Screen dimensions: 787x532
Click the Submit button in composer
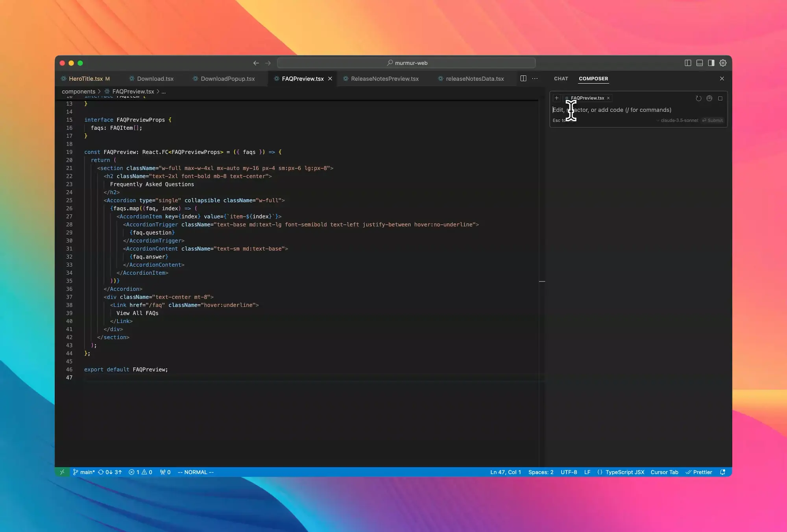tap(713, 120)
